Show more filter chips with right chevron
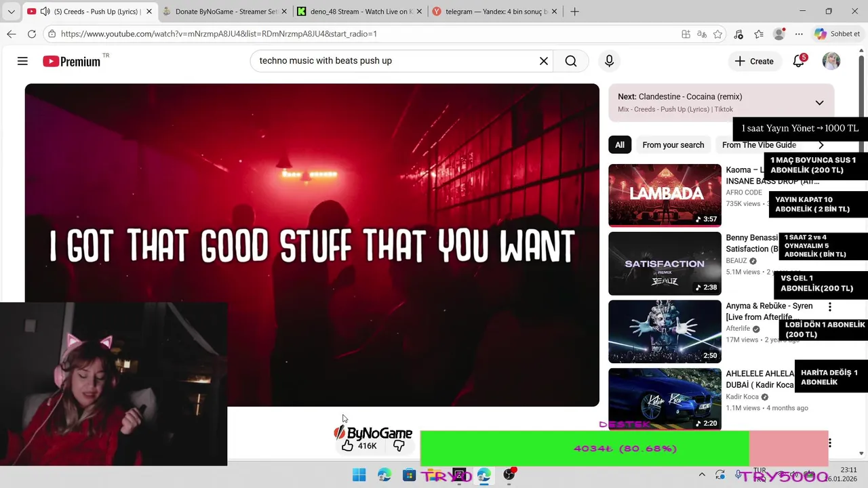Screen dimensions: 868x488 coord(821,145)
